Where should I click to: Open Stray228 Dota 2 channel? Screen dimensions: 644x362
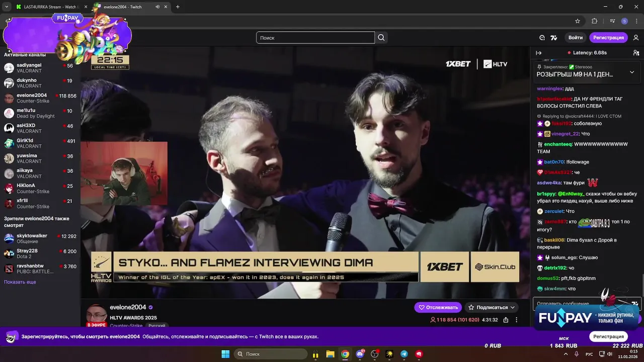click(x=39, y=253)
